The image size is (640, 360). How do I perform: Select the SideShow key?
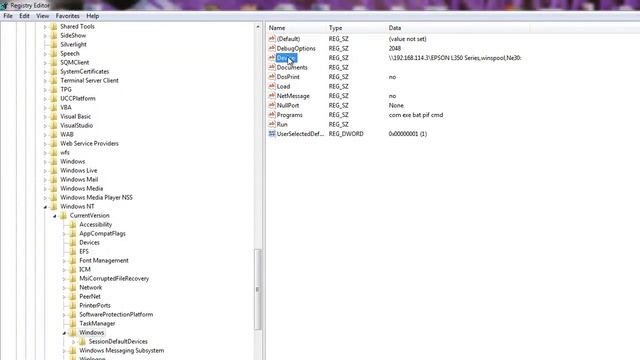tap(73, 36)
